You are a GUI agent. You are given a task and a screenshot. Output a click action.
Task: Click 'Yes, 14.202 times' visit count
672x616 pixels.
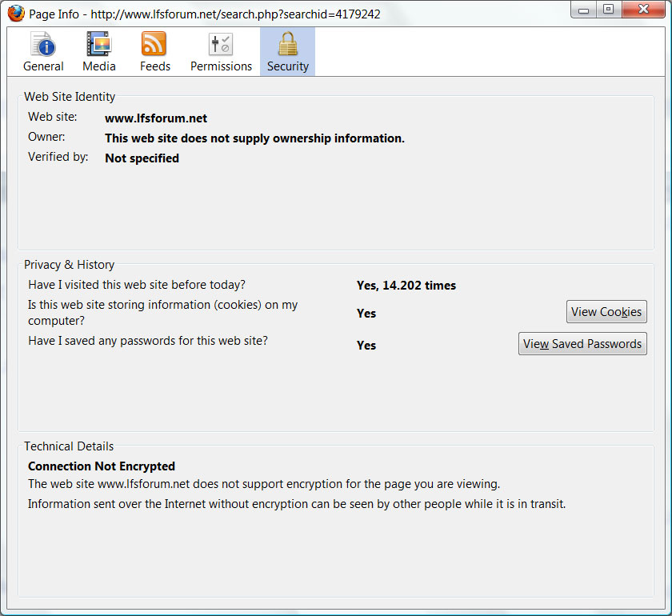[406, 286]
